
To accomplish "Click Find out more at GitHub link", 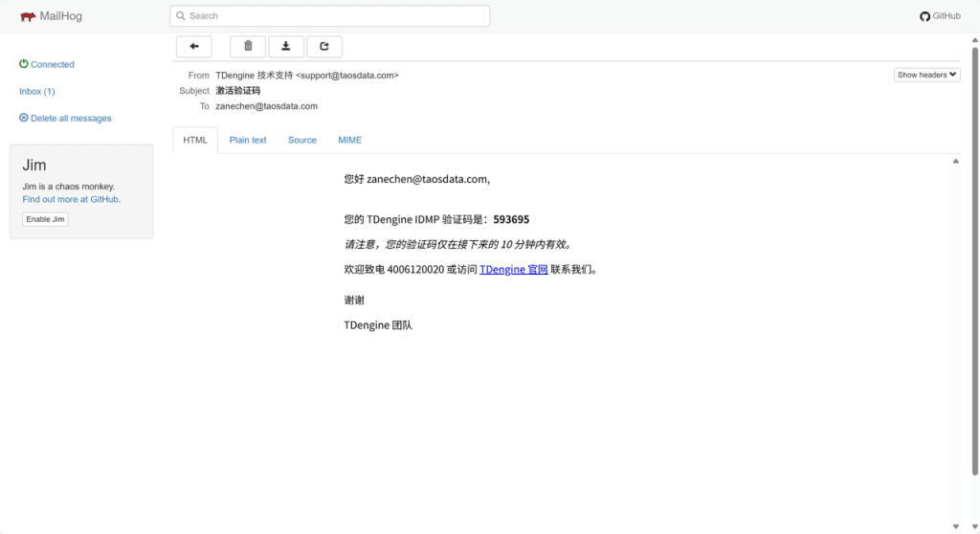I will (70, 199).
